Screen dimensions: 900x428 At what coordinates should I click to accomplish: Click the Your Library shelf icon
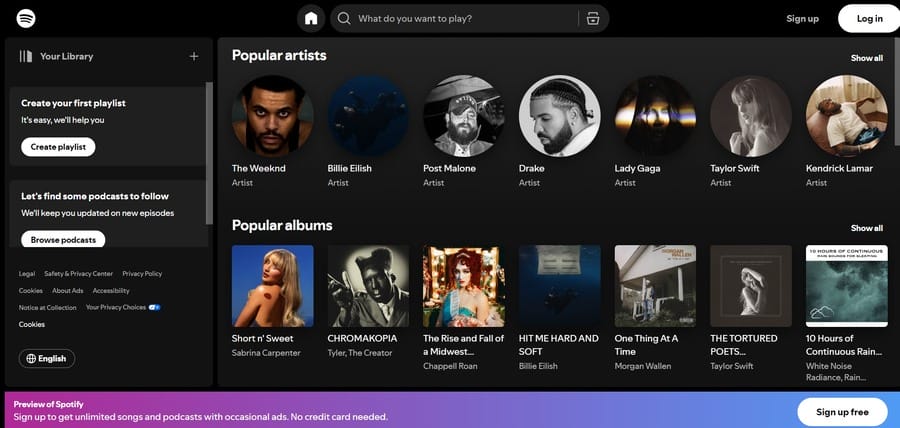click(x=26, y=56)
